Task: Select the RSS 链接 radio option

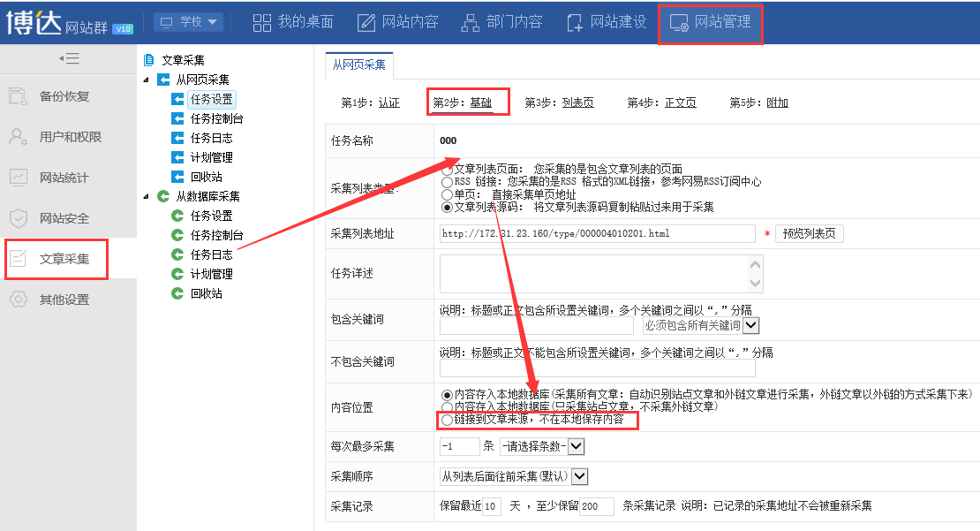Action: pyautogui.click(x=447, y=182)
